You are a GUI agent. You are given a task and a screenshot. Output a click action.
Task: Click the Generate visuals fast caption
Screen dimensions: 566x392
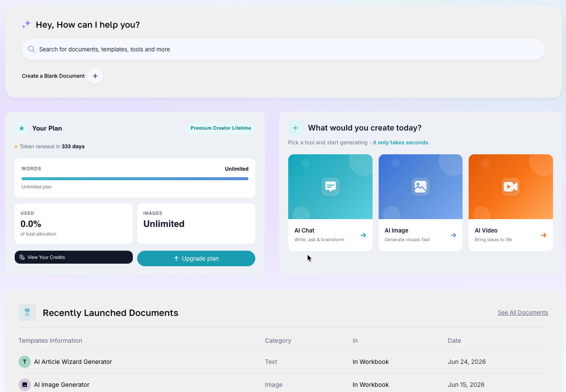click(x=407, y=239)
